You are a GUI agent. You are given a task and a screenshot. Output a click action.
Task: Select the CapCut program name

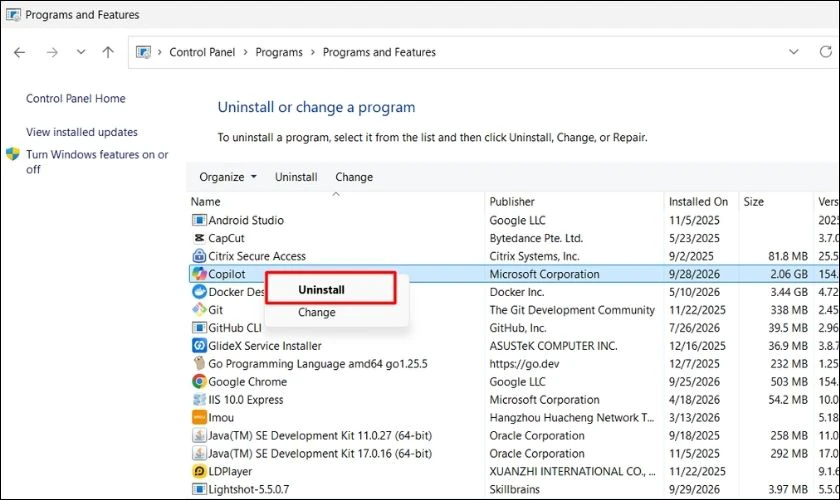point(226,238)
